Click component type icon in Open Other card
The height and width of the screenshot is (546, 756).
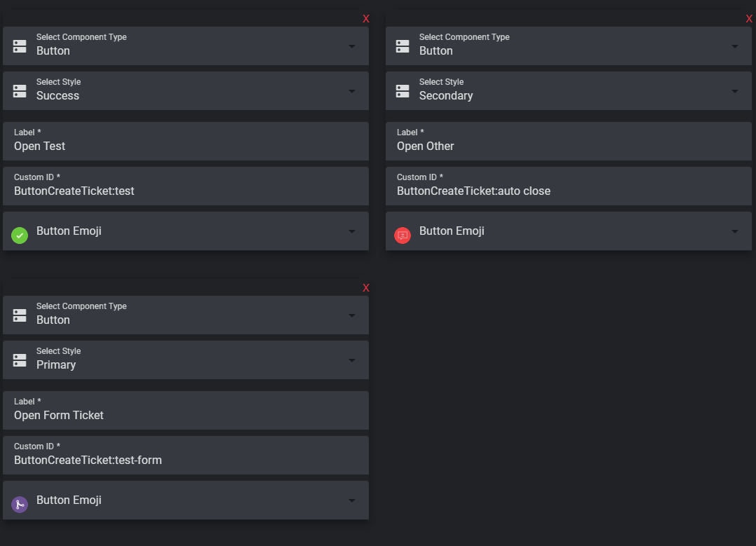[x=403, y=46]
